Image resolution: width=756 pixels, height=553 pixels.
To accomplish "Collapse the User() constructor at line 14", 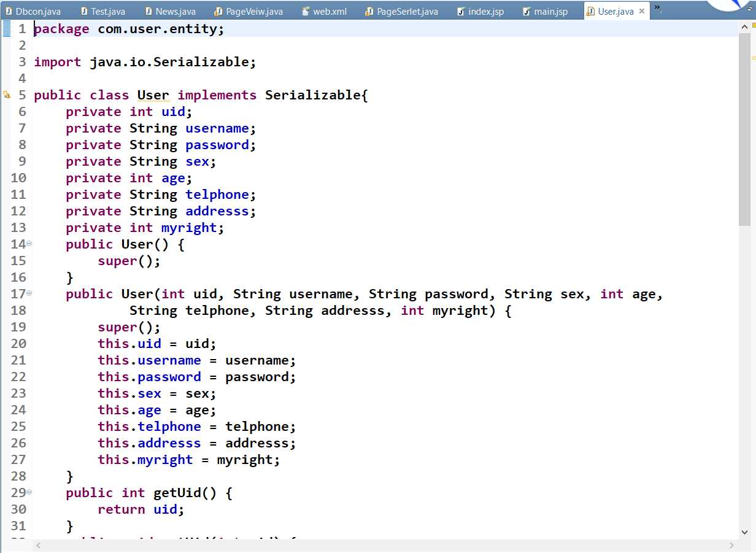I will pyautogui.click(x=29, y=244).
